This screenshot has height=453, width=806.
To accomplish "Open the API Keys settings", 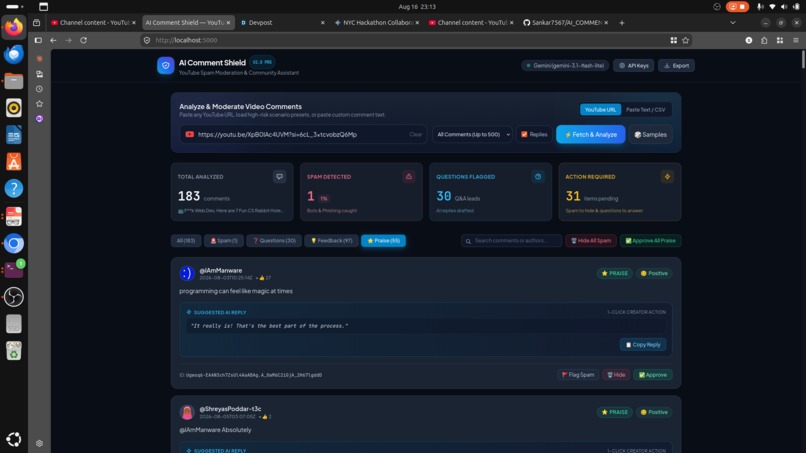I will [633, 66].
